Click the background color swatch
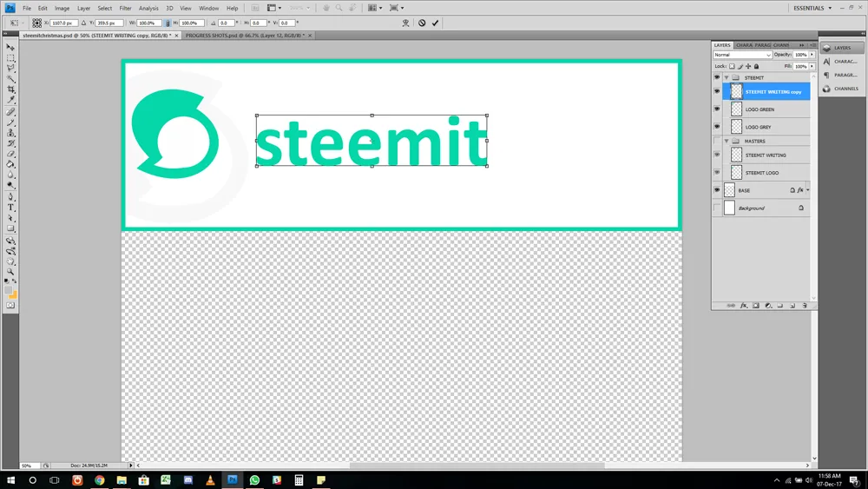This screenshot has height=489, width=868. point(13,295)
